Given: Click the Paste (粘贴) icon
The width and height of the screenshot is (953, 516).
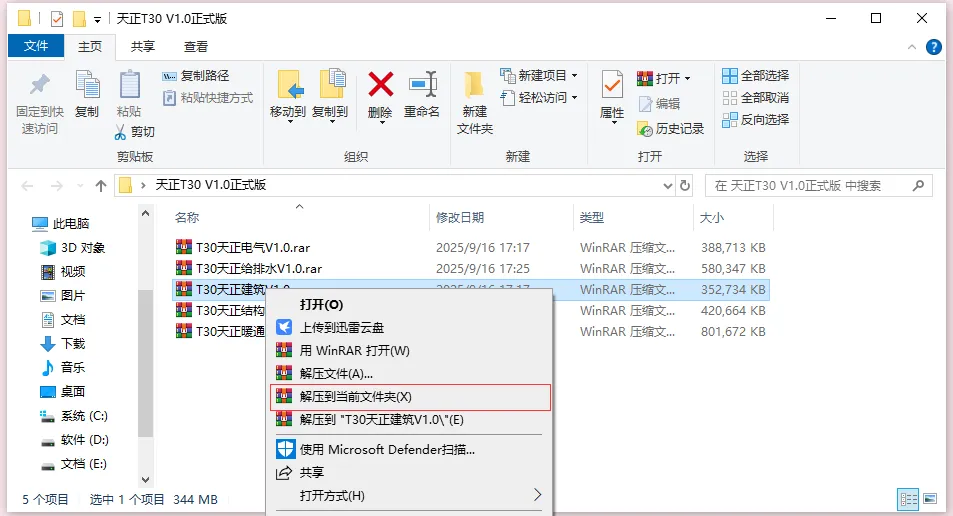Looking at the screenshot, I should click(x=129, y=84).
